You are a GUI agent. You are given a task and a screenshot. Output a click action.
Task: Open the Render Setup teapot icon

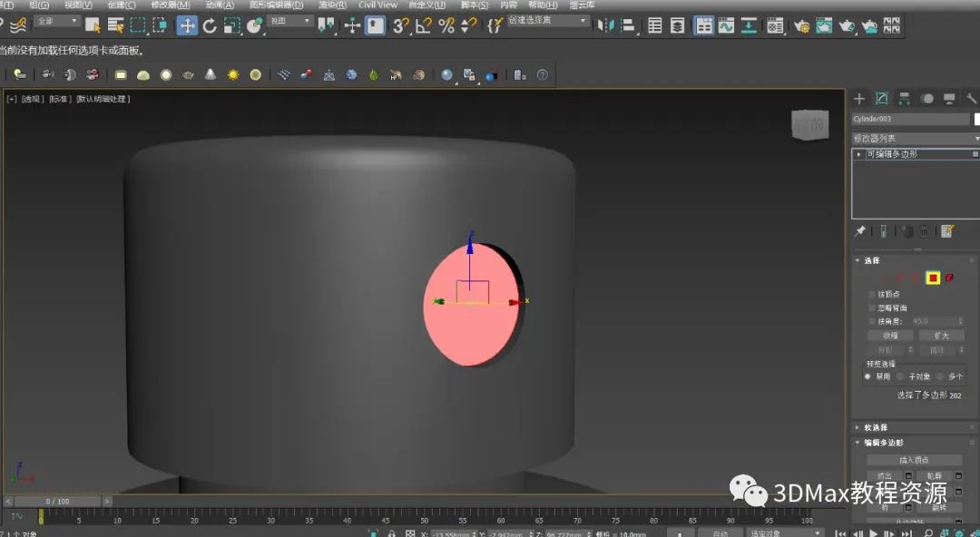point(801,26)
